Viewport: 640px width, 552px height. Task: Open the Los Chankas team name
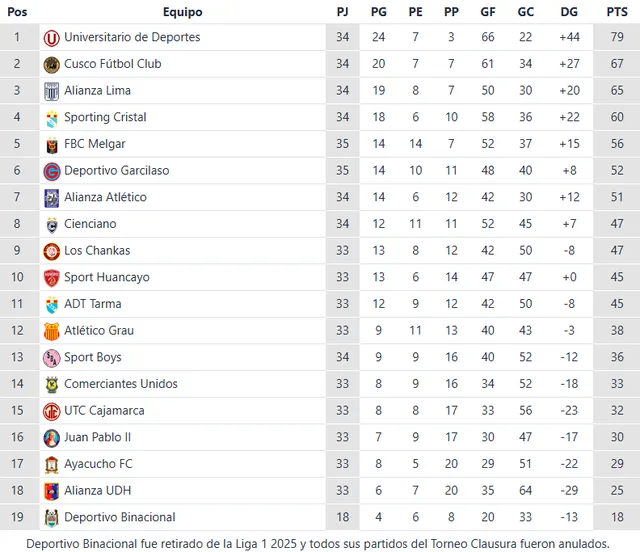pos(97,251)
